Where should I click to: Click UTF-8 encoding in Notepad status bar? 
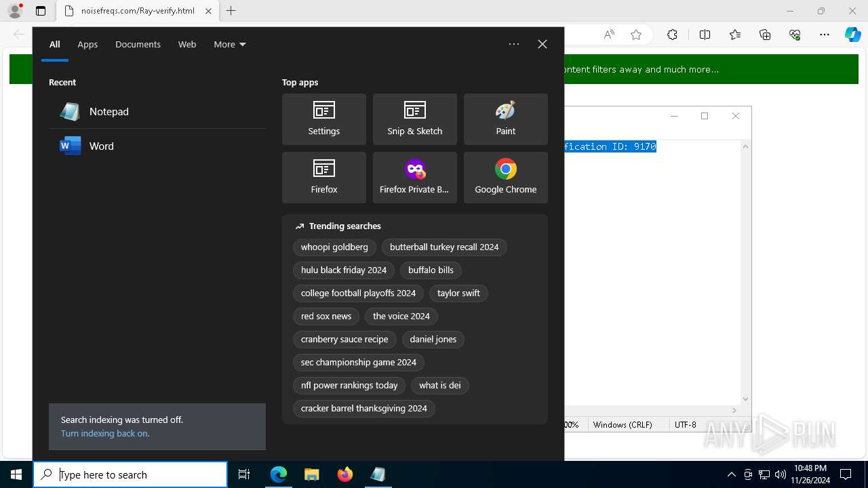click(686, 425)
